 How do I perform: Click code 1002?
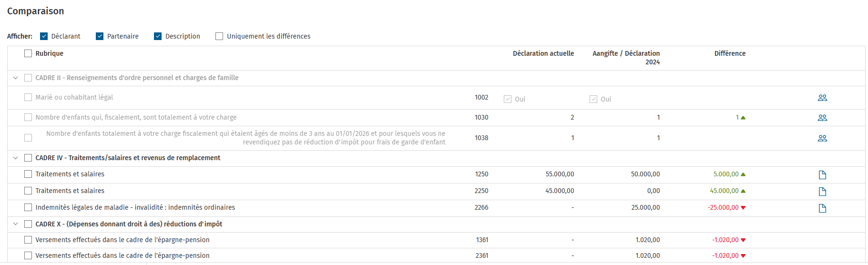481,97
